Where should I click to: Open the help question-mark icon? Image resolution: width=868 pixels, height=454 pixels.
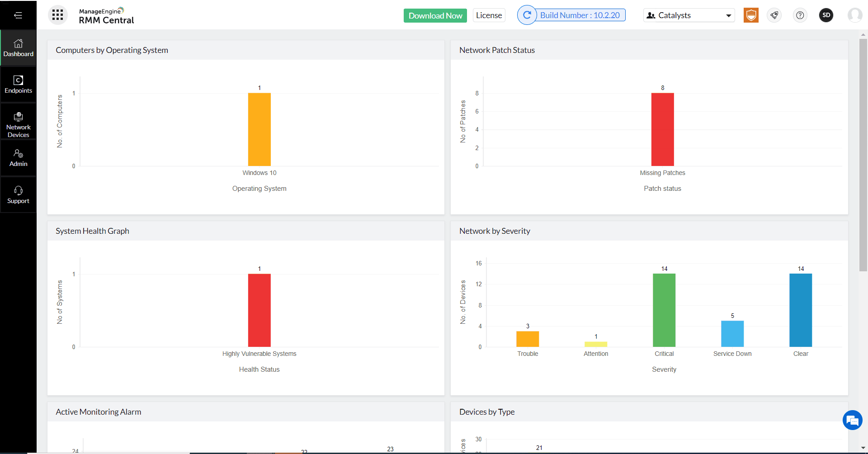point(800,15)
